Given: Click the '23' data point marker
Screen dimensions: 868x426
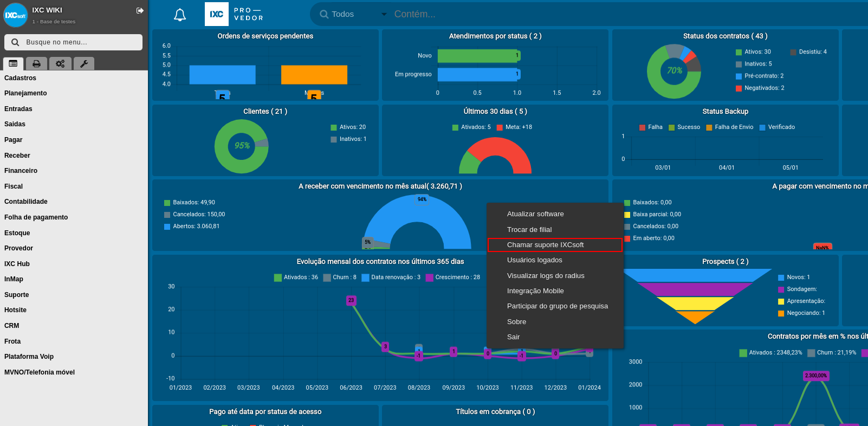Looking at the screenshot, I should [351, 300].
